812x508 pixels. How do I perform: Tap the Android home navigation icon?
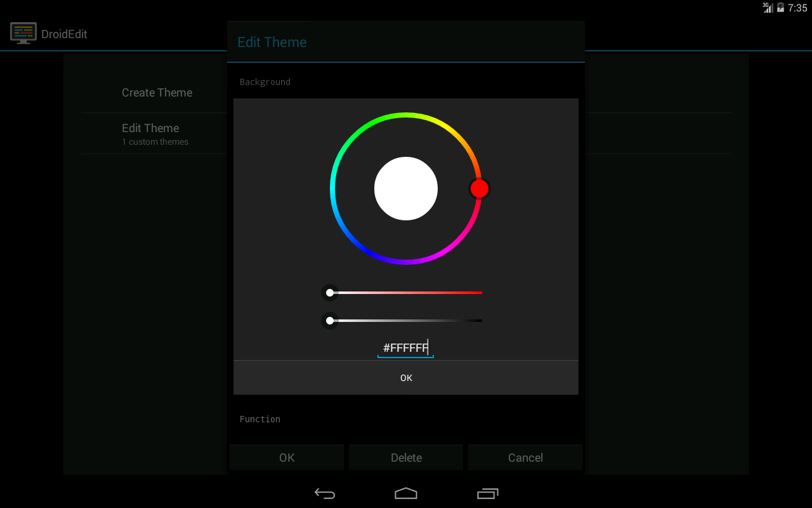click(x=406, y=493)
